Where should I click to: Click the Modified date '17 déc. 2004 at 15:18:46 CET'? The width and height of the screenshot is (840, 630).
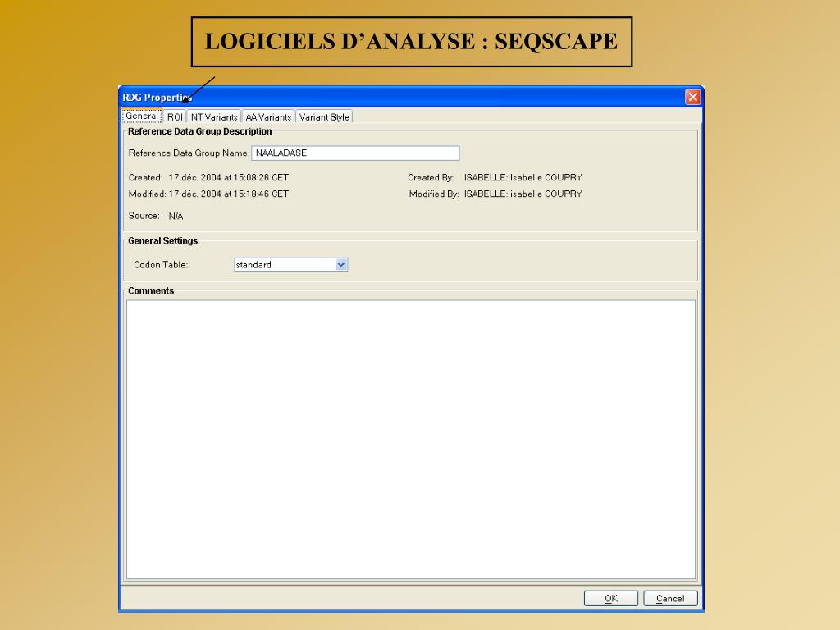pyautogui.click(x=229, y=194)
